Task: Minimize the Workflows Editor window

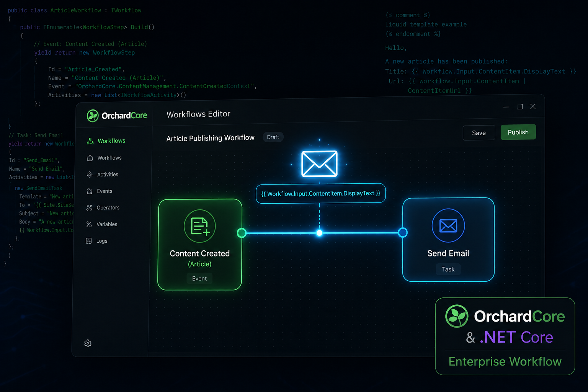Action: tap(506, 107)
